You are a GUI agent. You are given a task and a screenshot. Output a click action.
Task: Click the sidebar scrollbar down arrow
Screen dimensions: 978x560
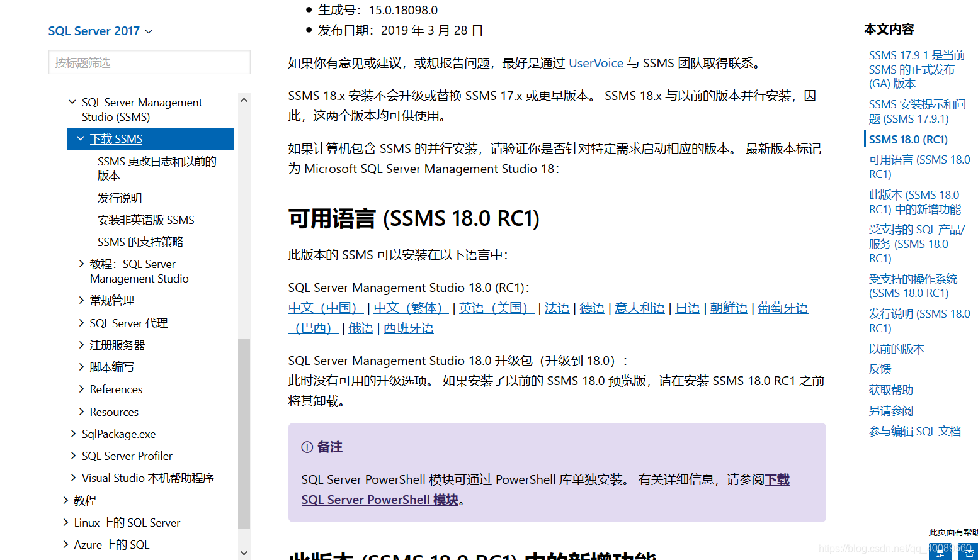pyautogui.click(x=244, y=553)
